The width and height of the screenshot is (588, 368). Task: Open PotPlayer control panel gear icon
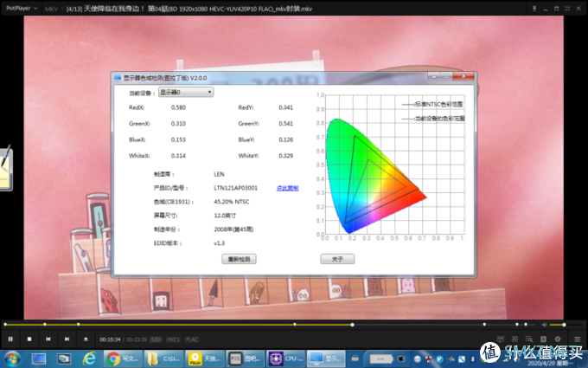pyautogui.click(x=558, y=339)
